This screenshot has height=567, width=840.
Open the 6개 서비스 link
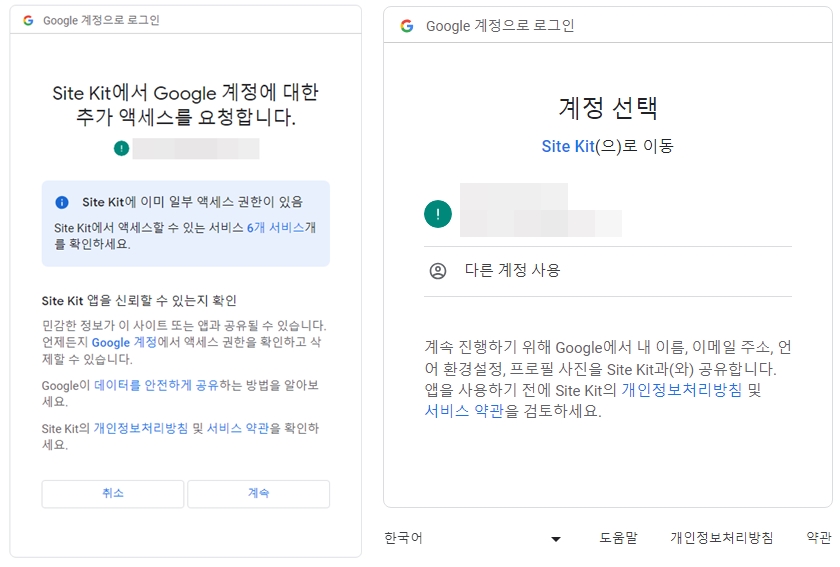(275, 228)
